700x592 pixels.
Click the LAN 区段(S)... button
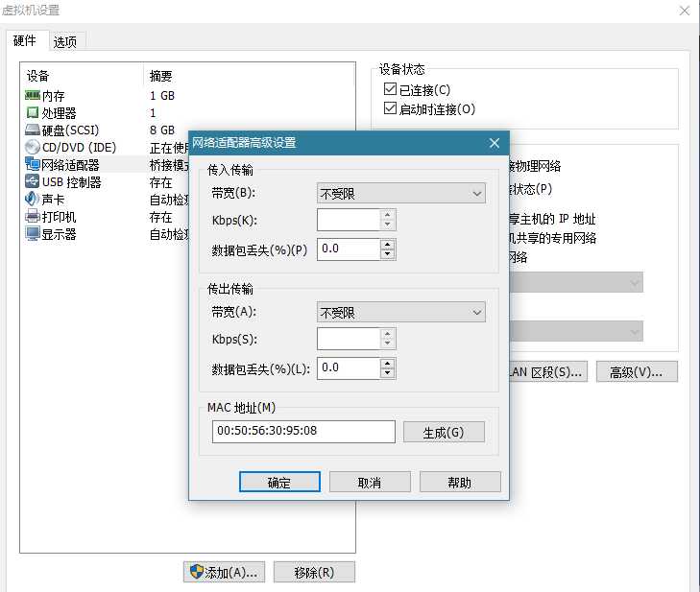pyautogui.click(x=548, y=371)
